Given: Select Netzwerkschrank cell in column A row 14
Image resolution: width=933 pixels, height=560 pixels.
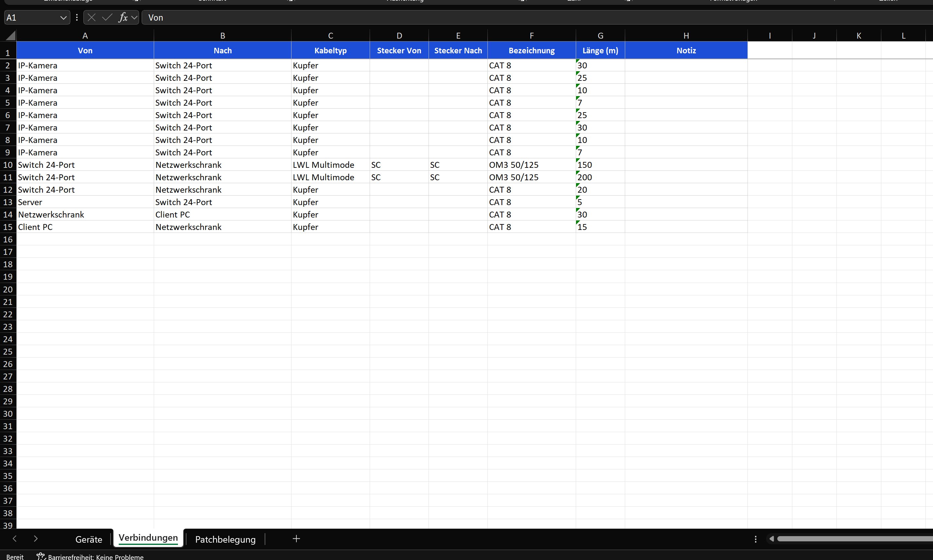Looking at the screenshot, I should 85,215.
